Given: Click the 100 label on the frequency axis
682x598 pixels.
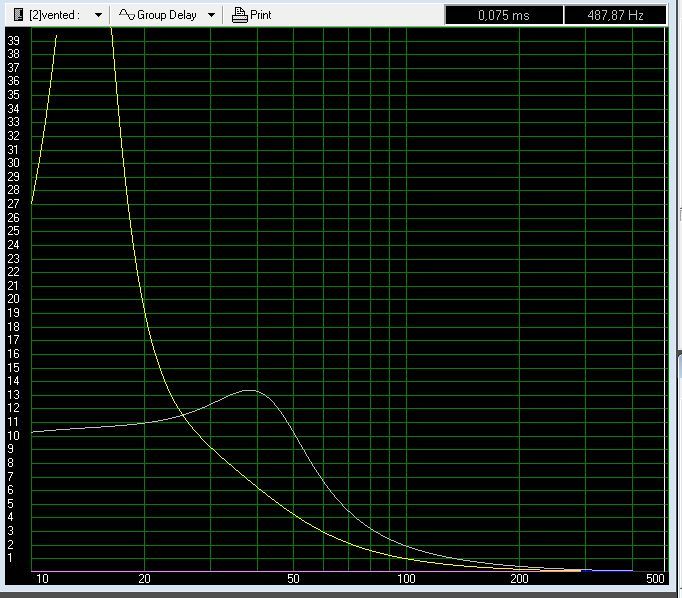Looking at the screenshot, I should click(x=406, y=579).
